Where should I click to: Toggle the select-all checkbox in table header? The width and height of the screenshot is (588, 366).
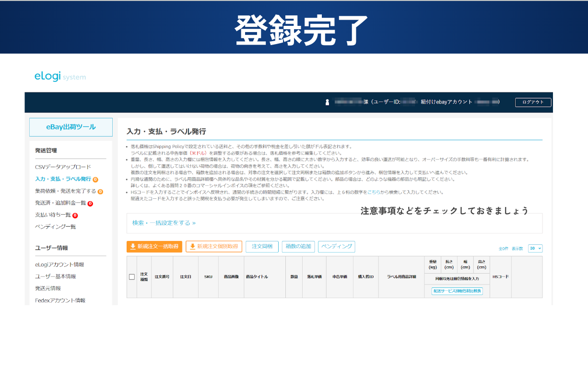point(132,277)
